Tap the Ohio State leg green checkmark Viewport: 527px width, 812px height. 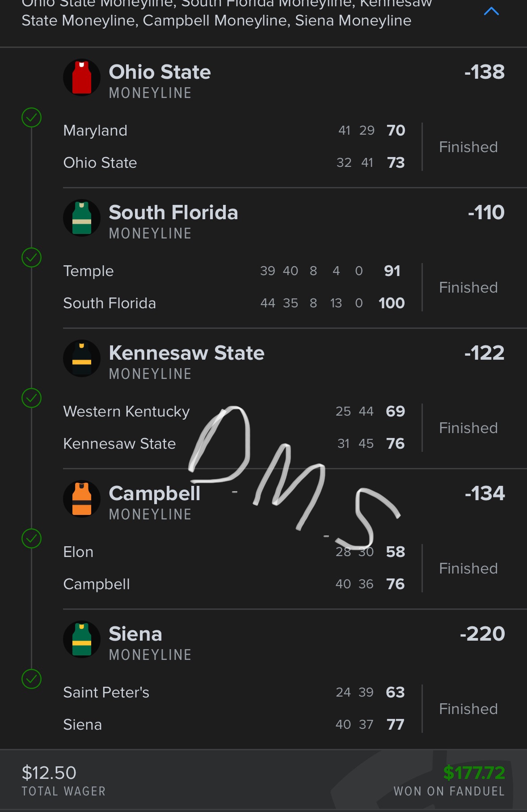32,118
